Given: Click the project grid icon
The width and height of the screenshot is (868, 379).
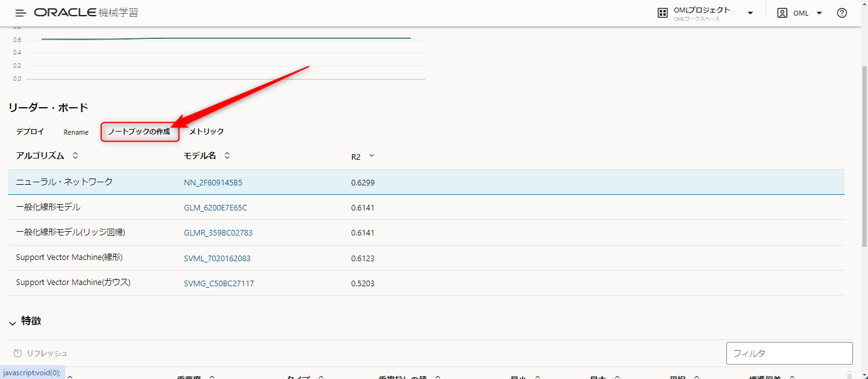Looking at the screenshot, I should click(x=662, y=13).
